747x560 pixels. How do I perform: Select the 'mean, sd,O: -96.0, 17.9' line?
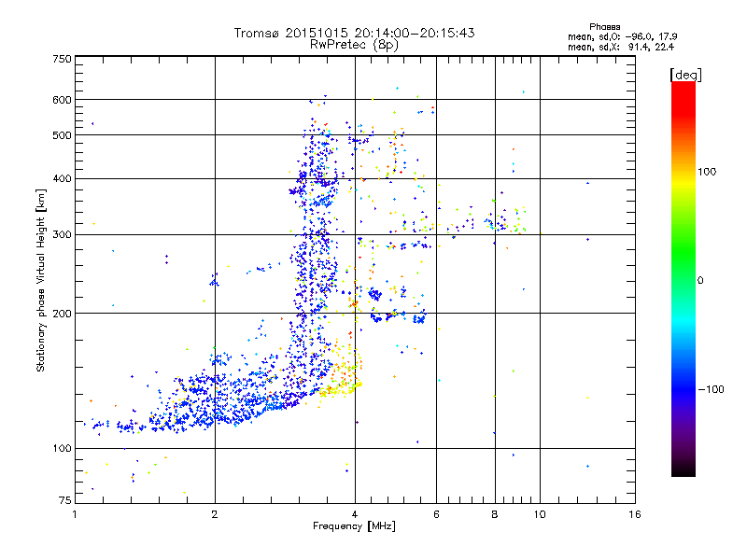[622, 36]
